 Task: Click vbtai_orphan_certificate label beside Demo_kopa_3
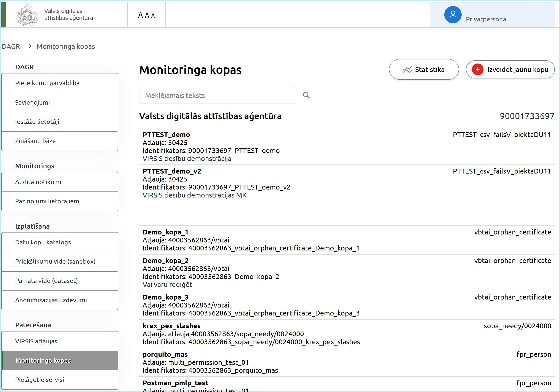pyautogui.click(x=513, y=297)
